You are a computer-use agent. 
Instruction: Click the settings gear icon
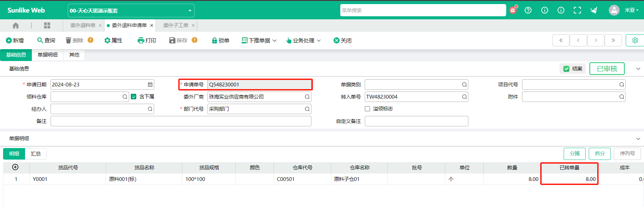(635, 40)
